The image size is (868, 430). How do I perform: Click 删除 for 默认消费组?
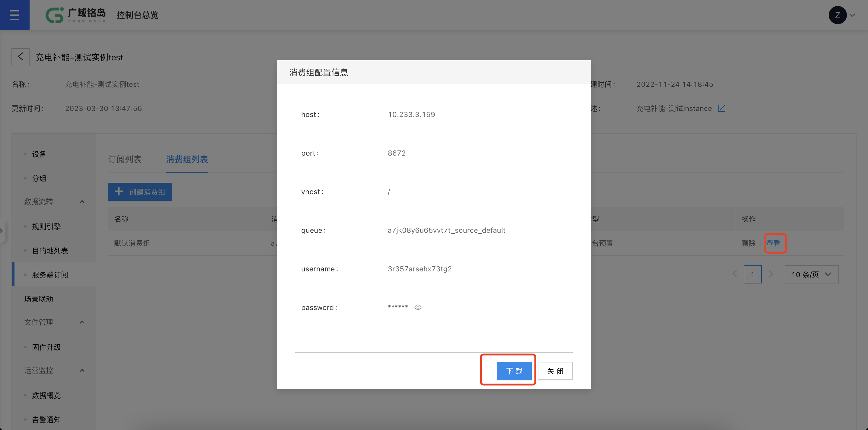(x=748, y=243)
